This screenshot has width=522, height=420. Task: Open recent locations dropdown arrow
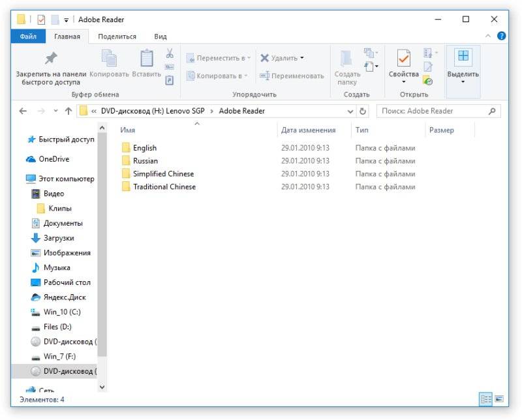[55, 111]
